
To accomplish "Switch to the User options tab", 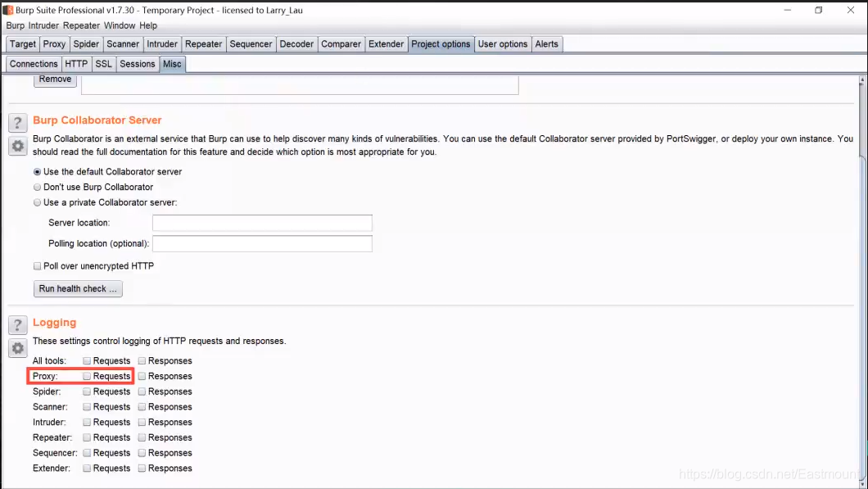I will pyautogui.click(x=503, y=44).
